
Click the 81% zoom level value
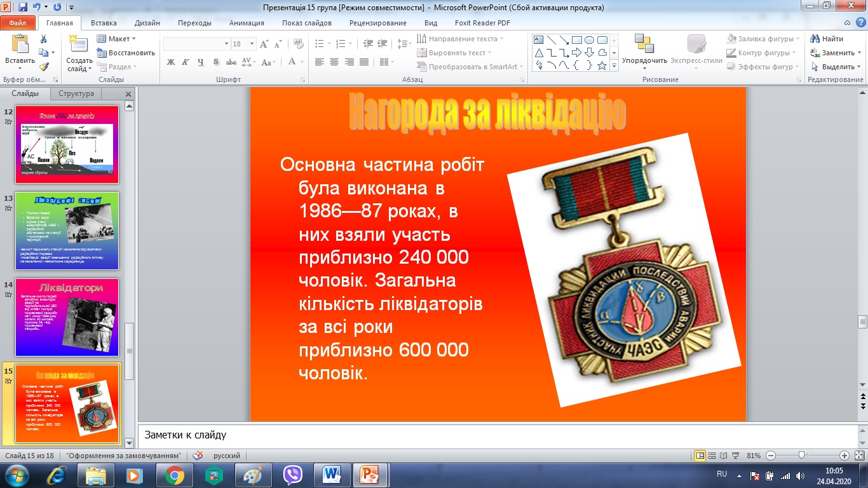point(754,456)
